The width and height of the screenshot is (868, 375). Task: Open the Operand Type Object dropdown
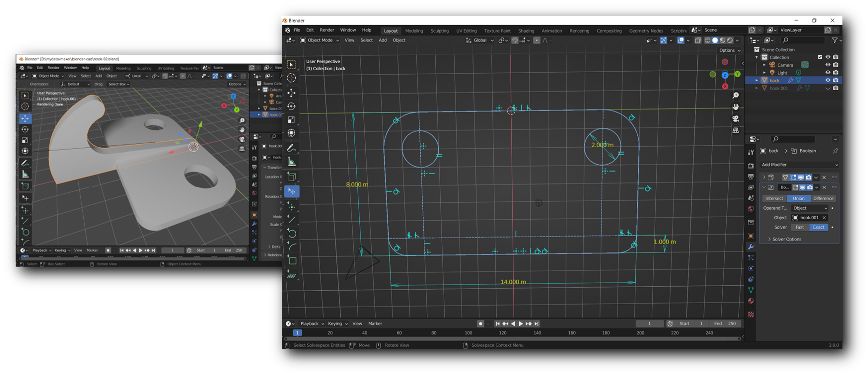pos(810,208)
